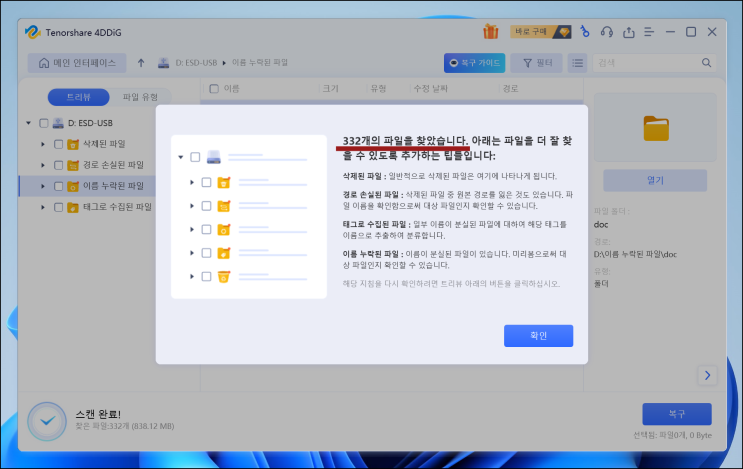Click the 바로 구매 purchase button
Screen dimensions: 743x469
click(x=540, y=32)
